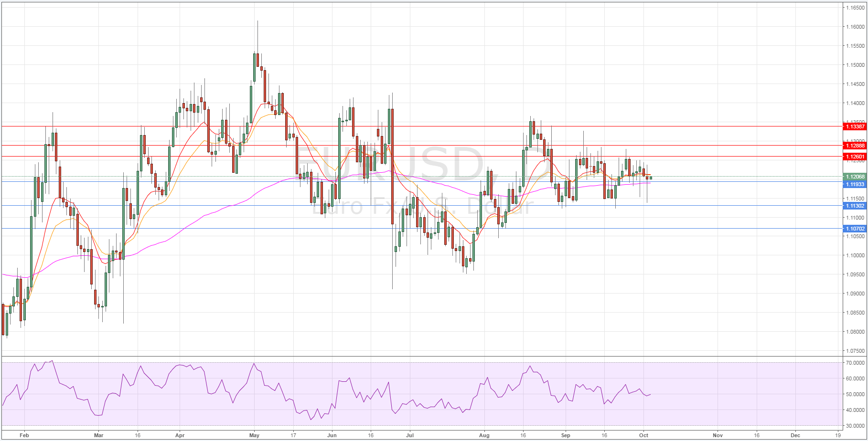Click the 1.12601 level price label

855,157
